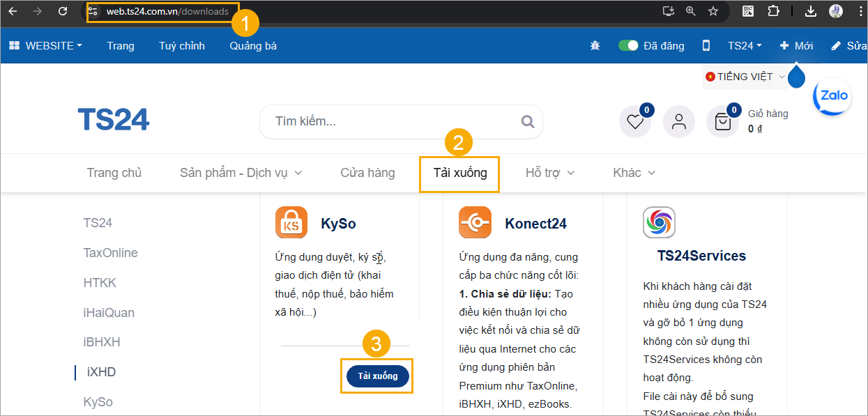Viewport: 868px width, 416px height.
Task: Select iBHXH in the sidebar list
Action: pyautogui.click(x=102, y=342)
